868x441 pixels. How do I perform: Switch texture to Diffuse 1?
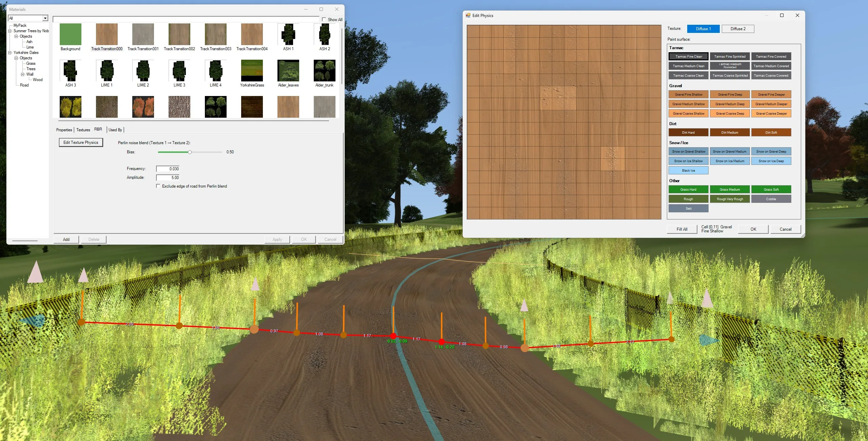tap(703, 29)
